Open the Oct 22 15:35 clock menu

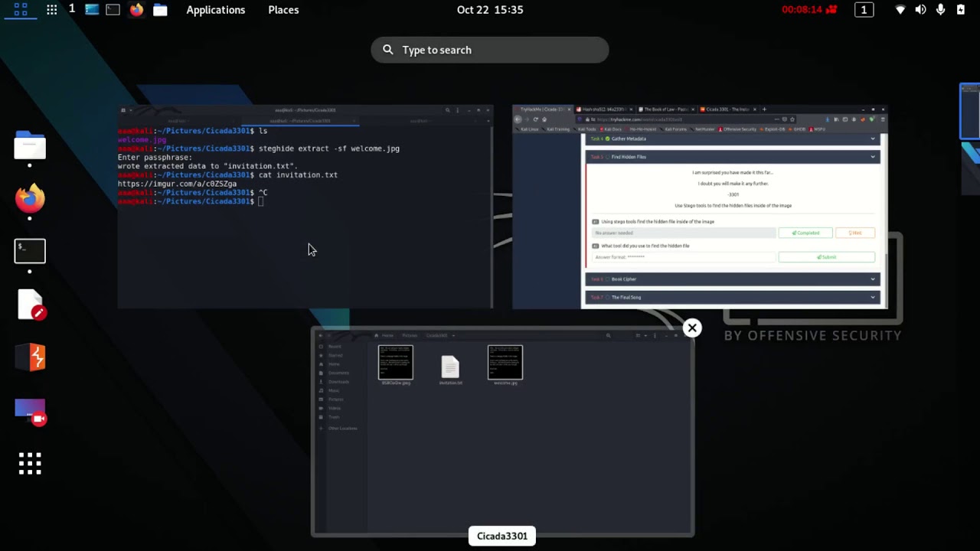490,10
